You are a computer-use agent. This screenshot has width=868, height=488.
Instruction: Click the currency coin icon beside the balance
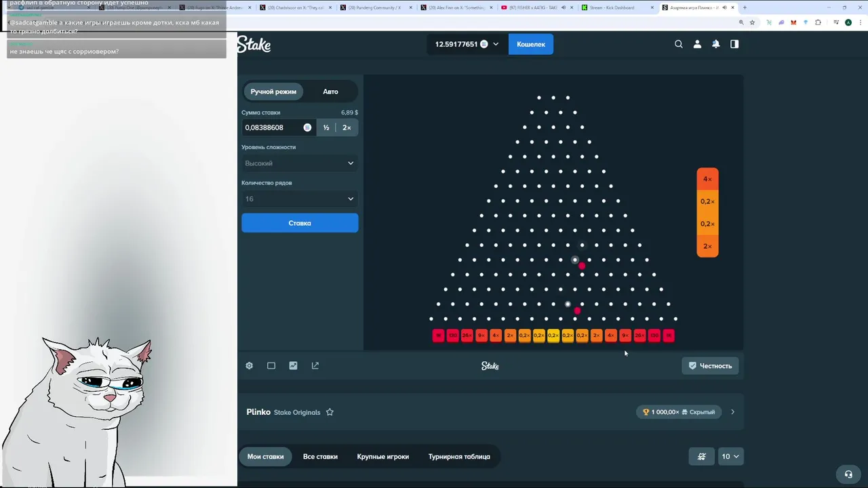click(x=484, y=44)
